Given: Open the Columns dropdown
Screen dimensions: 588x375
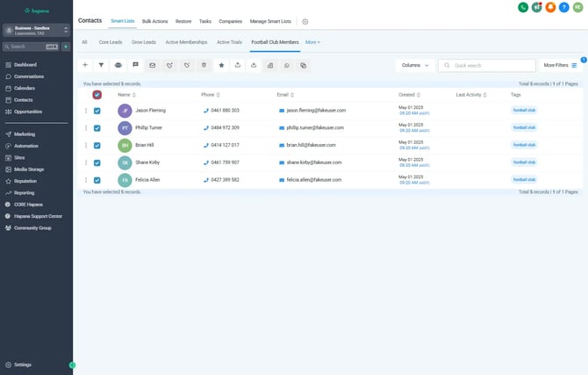Looking at the screenshot, I should click(x=414, y=65).
